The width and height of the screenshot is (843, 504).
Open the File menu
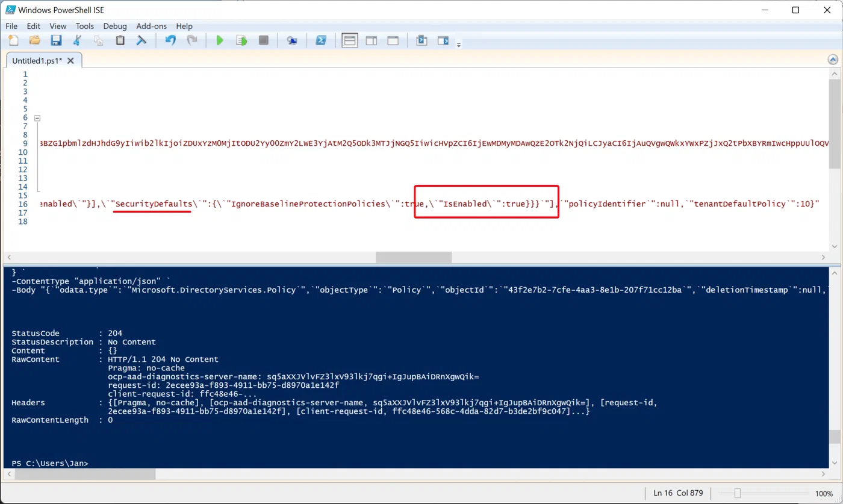tap(11, 26)
